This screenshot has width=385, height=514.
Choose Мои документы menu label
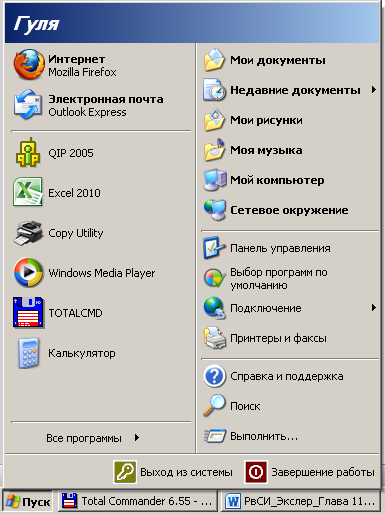pos(278,60)
